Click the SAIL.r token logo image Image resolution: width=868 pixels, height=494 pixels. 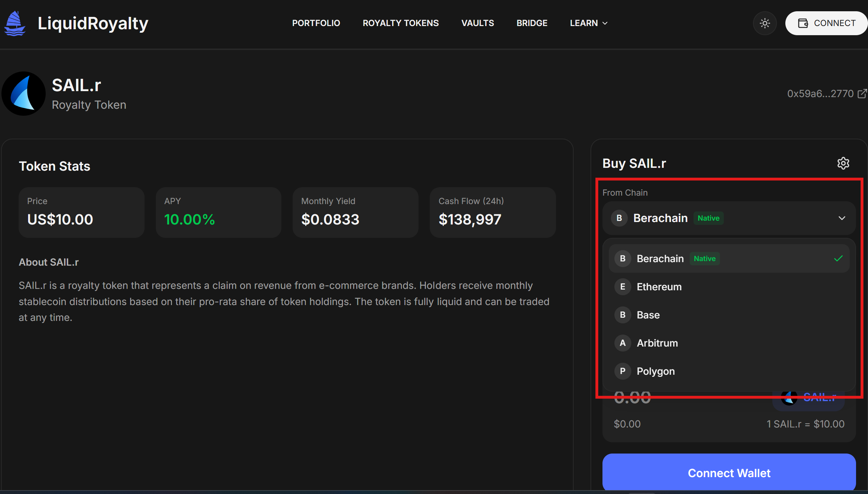[24, 94]
